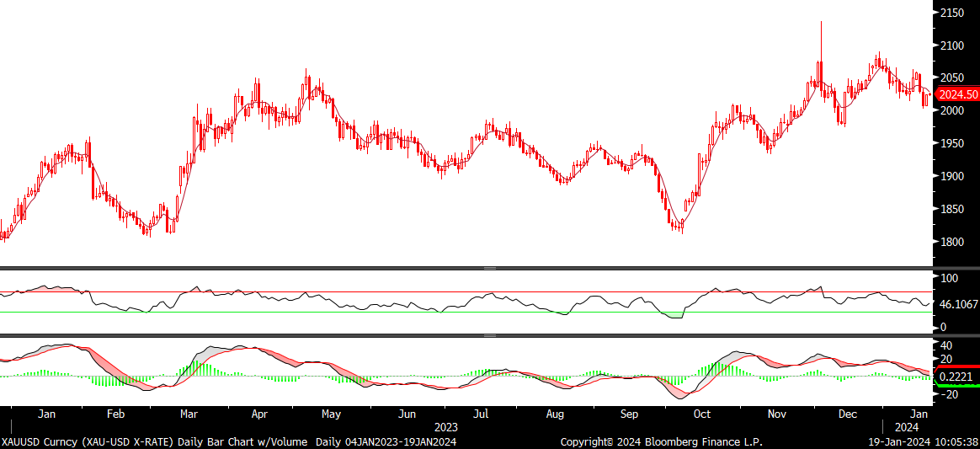
Task: Click the MACD value 0.2221
Action: pyautogui.click(x=956, y=377)
